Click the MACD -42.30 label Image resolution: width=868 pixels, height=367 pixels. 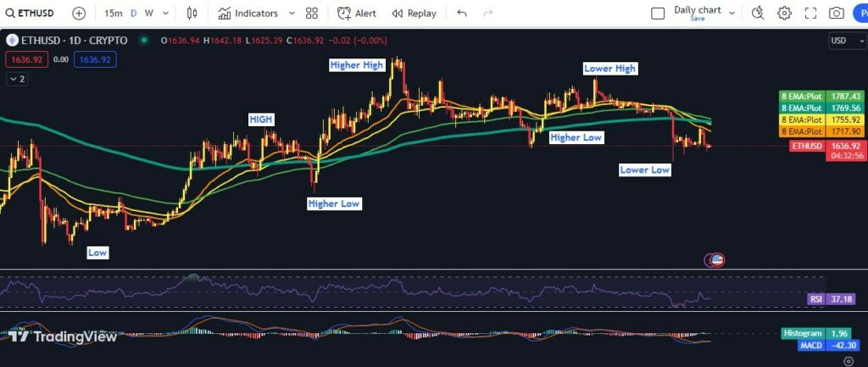pyautogui.click(x=831, y=346)
